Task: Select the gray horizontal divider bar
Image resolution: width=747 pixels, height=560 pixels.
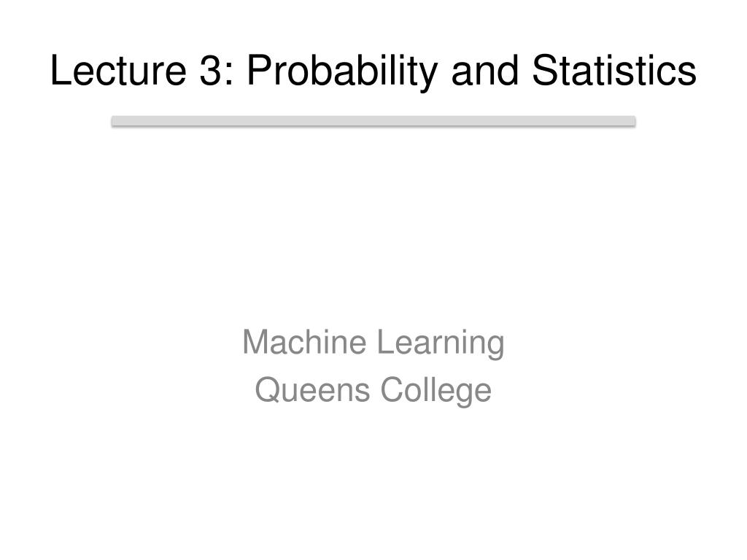Action: pos(373,121)
